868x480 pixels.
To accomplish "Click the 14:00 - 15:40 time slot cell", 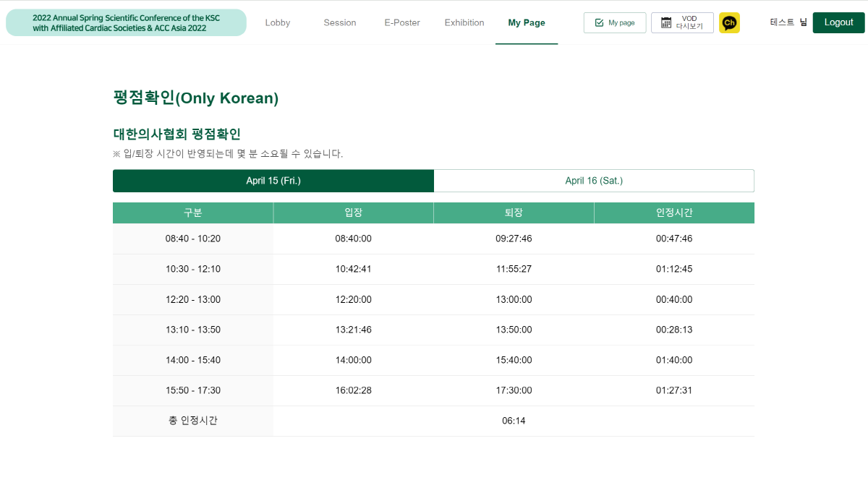I will (193, 360).
